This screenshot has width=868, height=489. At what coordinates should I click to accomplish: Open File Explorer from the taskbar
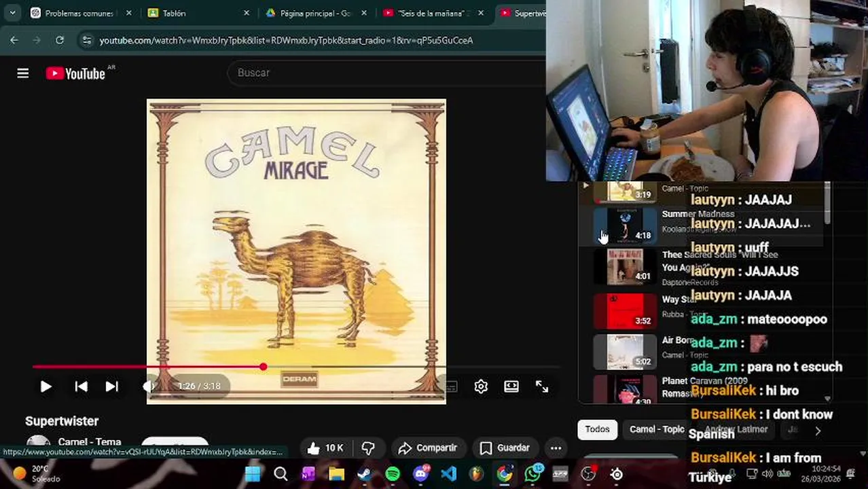click(x=337, y=473)
